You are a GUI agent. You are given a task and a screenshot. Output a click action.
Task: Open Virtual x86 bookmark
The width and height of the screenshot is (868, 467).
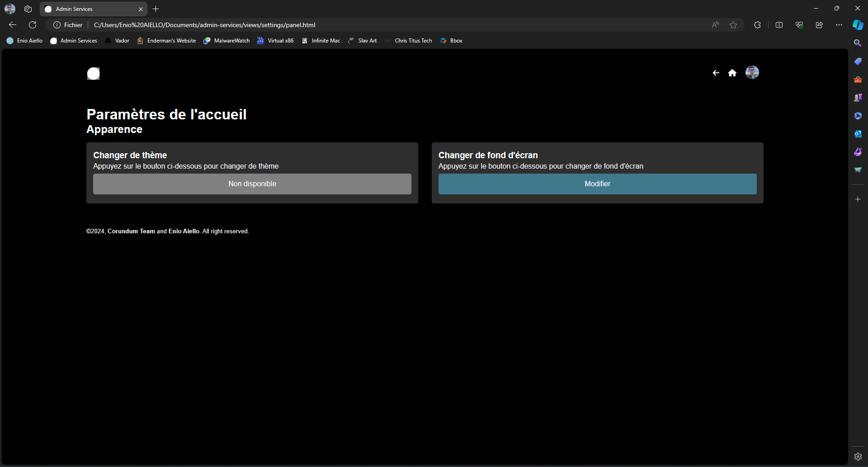pos(275,41)
